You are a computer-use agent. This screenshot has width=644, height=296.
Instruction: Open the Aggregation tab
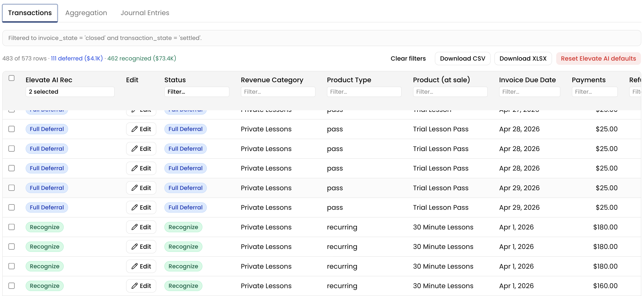pyautogui.click(x=86, y=13)
